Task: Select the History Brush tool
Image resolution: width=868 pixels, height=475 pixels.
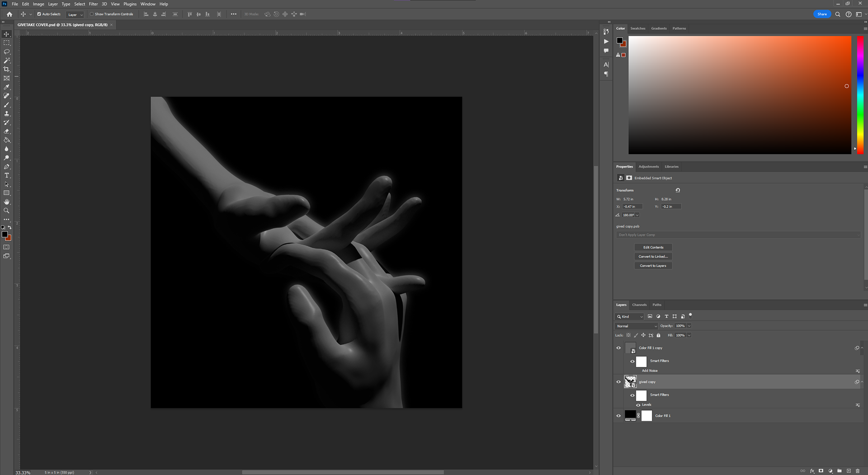Action: (7, 122)
